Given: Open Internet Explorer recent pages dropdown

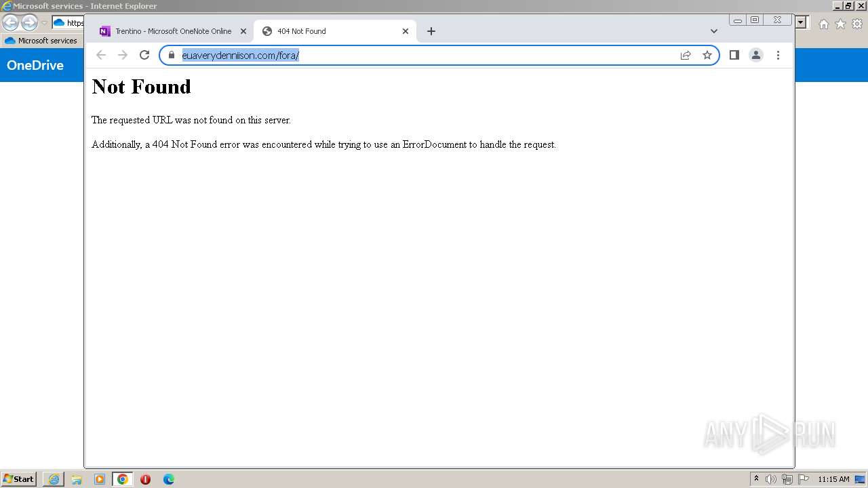Looking at the screenshot, I should [45, 23].
